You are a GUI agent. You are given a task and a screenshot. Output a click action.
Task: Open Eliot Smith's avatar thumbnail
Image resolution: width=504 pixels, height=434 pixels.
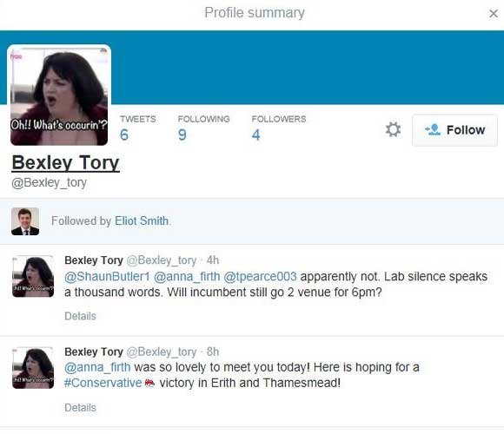[25, 221]
